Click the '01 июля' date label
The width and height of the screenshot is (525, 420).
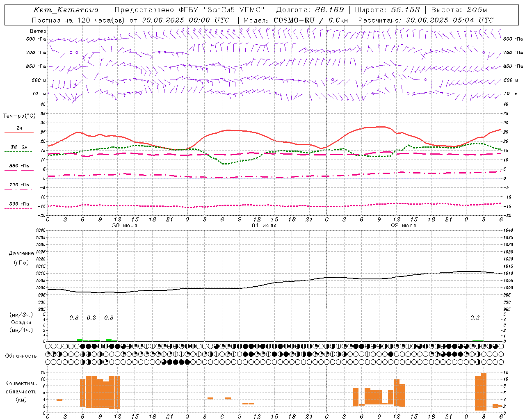[x=264, y=226]
